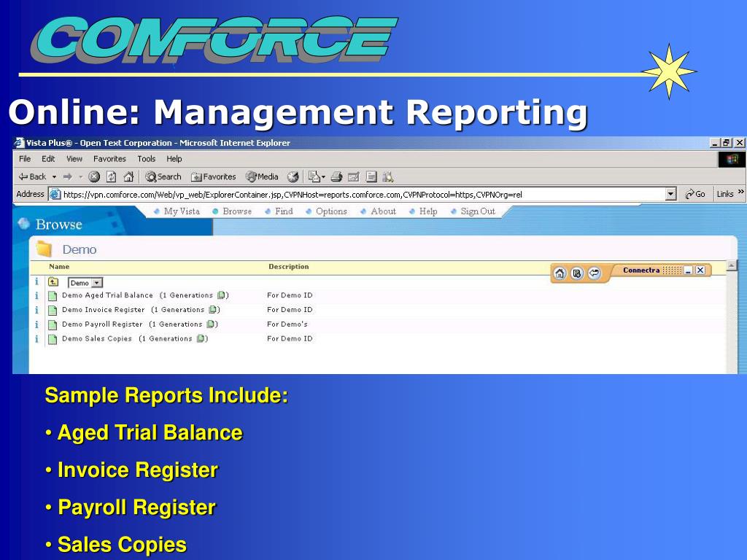Image resolution: width=747 pixels, height=560 pixels.
Task: Open the Media toolbar button
Action: [x=262, y=176]
